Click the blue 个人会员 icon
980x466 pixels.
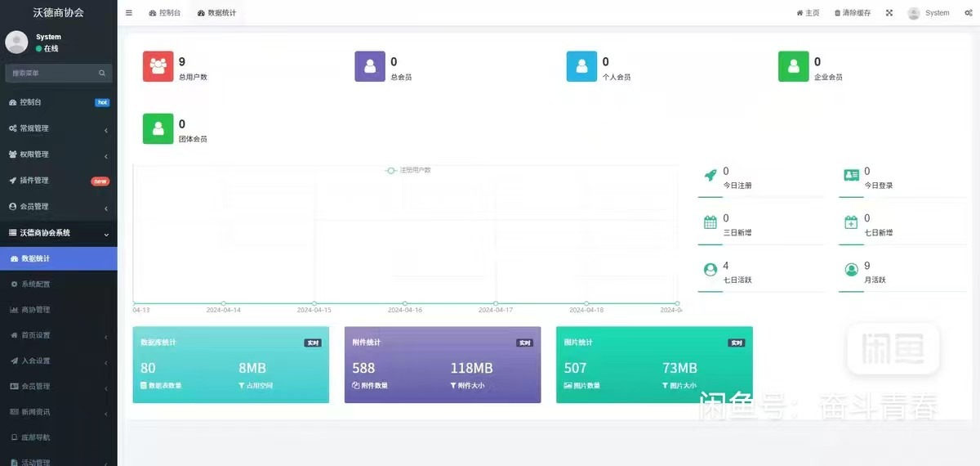581,66
